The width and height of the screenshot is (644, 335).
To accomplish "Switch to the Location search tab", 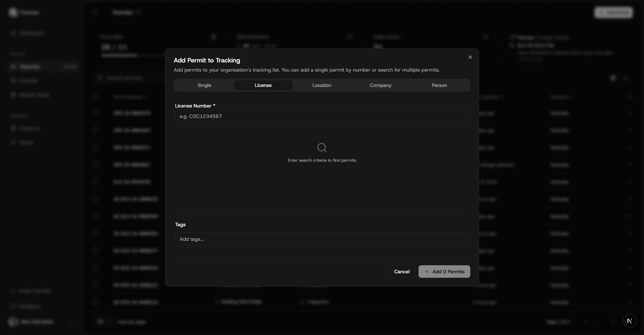I will pyautogui.click(x=322, y=85).
